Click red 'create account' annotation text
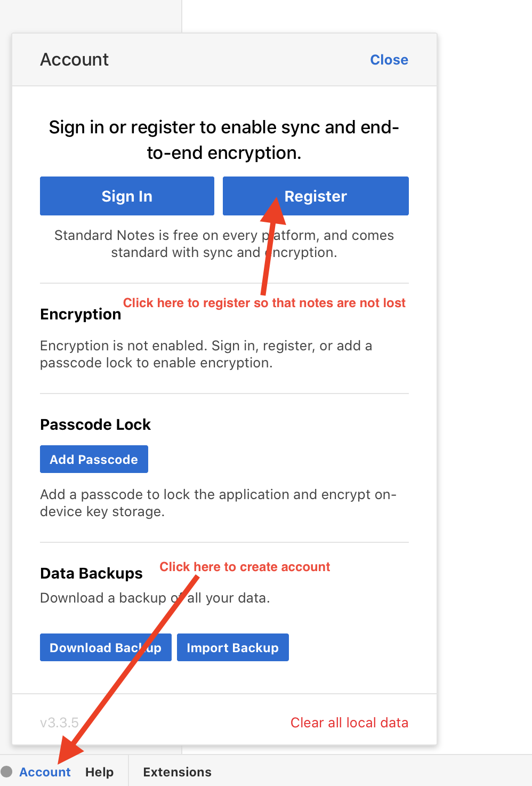Image resolution: width=532 pixels, height=786 pixels. [245, 567]
